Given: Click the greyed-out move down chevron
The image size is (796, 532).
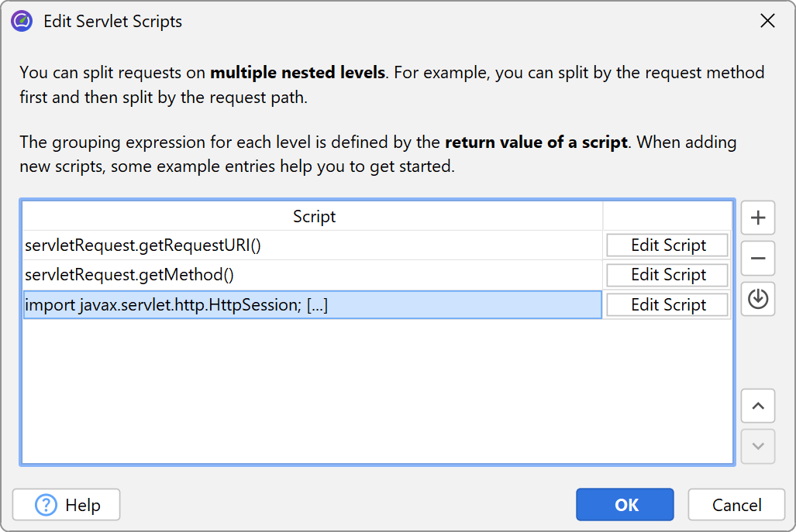Looking at the screenshot, I should point(758,446).
